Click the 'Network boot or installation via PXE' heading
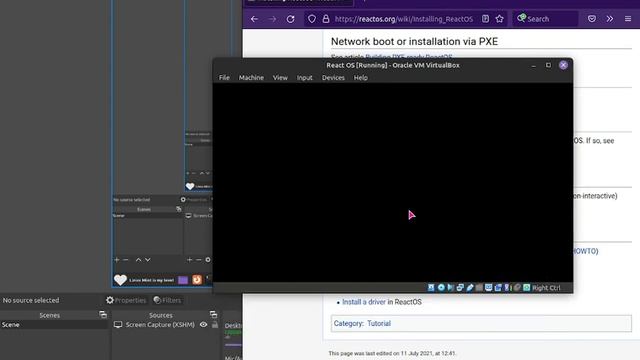The width and height of the screenshot is (640, 360). click(414, 42)
